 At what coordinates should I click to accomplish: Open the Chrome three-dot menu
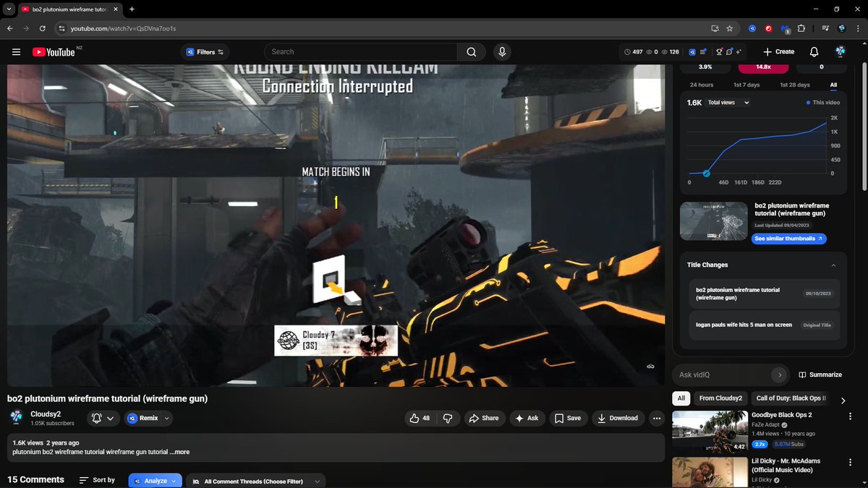pyautogui.click(x=857, y=28)
